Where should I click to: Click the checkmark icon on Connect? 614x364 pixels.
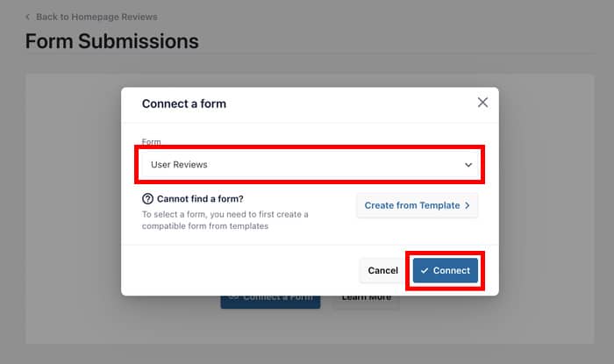tap(425, 270)
